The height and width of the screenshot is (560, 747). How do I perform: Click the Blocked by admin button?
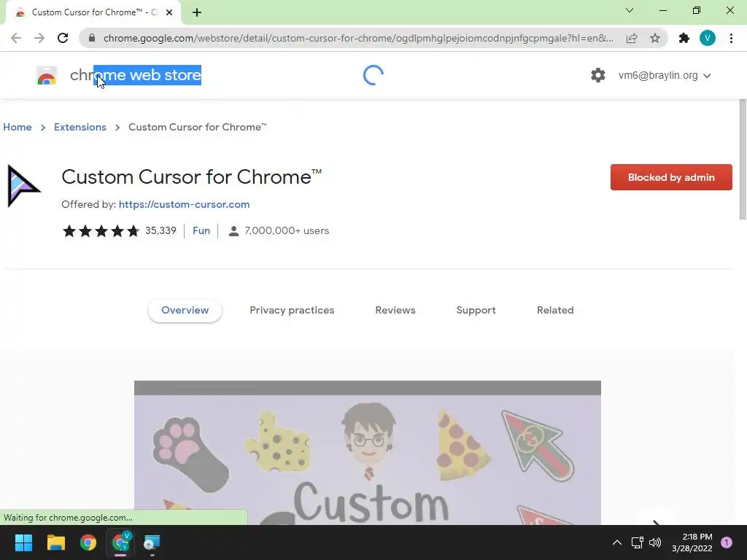coord(671,177)
